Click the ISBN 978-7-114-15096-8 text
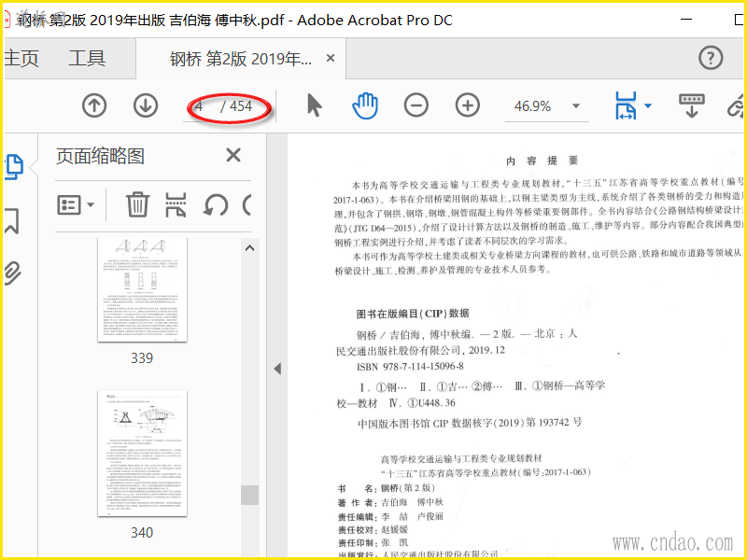 [410, 367]
